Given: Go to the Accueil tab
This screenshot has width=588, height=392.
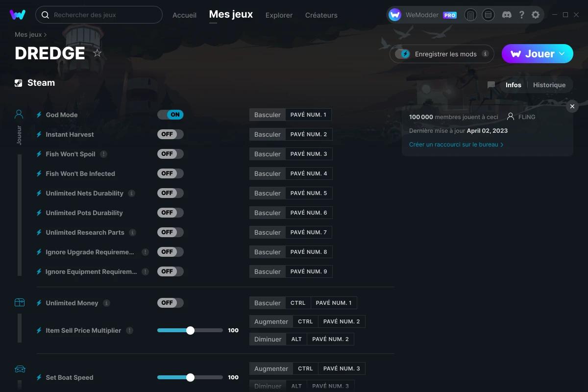Looking at the screenshot, I should [x=184, y=15].
